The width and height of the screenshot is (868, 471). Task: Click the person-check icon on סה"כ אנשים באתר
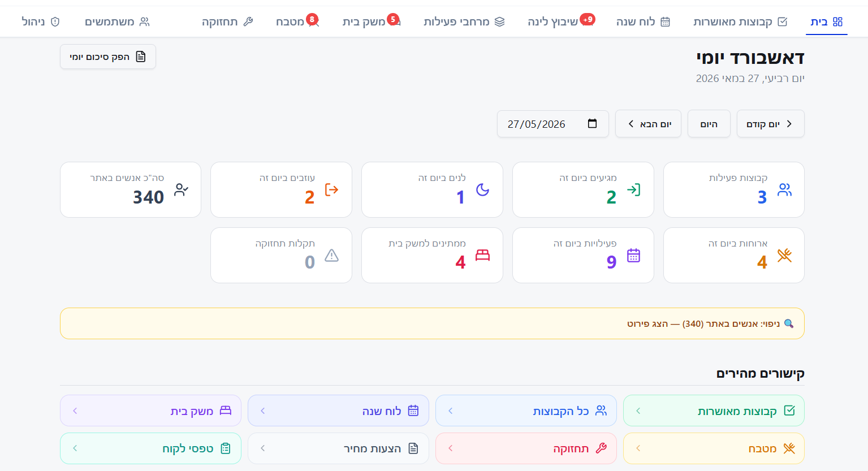click(x=181, y=190)
